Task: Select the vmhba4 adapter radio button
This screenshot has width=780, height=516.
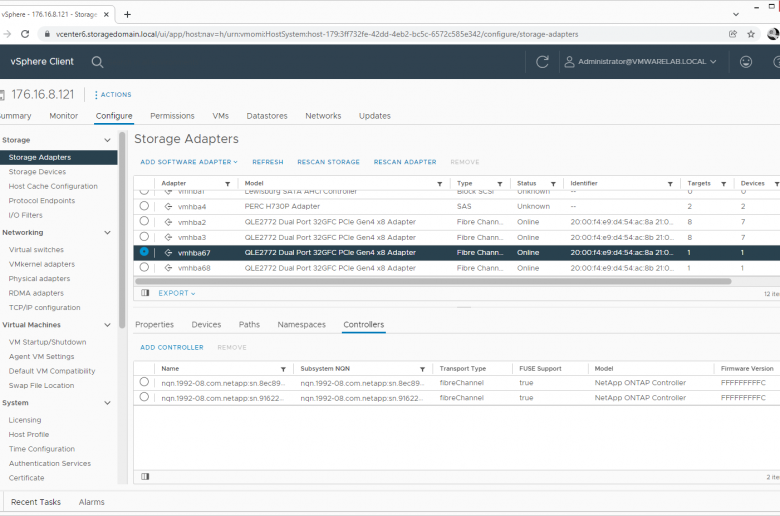Action: 144,206
